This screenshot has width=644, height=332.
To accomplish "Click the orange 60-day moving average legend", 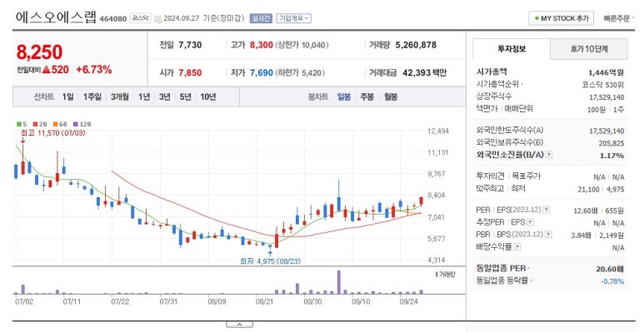I will 60,124.
